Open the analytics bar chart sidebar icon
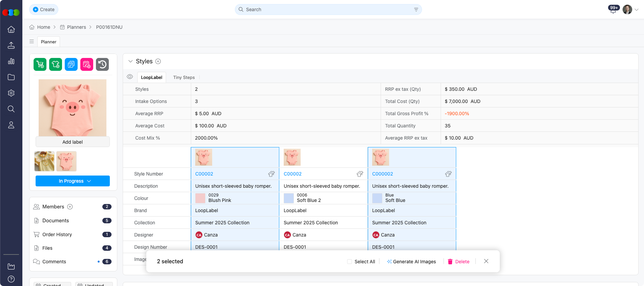 [x=11, y=61]
